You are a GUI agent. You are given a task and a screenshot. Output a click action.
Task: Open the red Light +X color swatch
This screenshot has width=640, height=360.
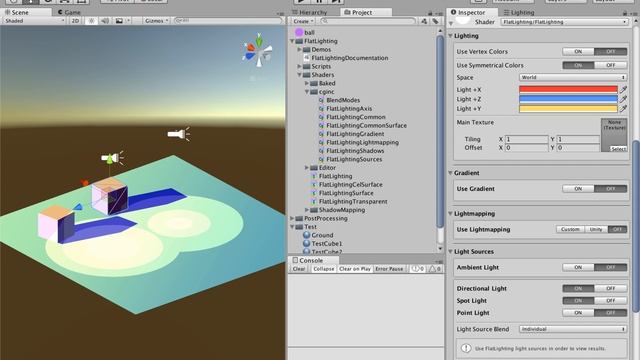568,89
